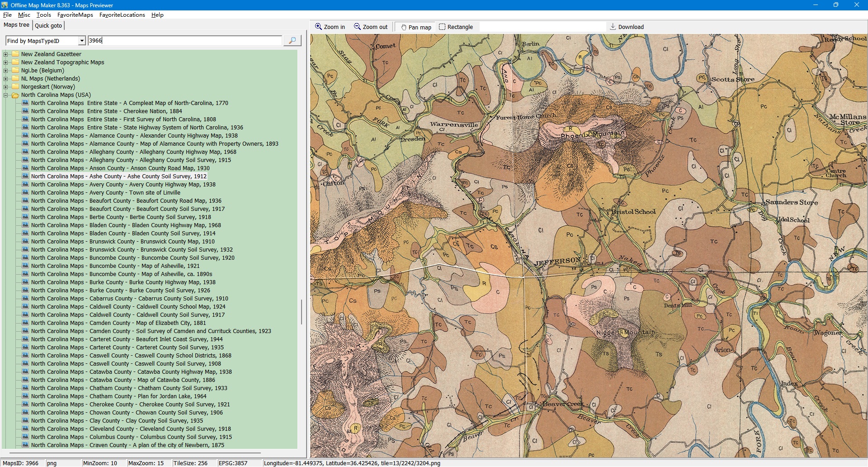This screenshot has width=868, height=467.
Task: Open the Find by MapsTypeID dropdown
Action: 82,41
